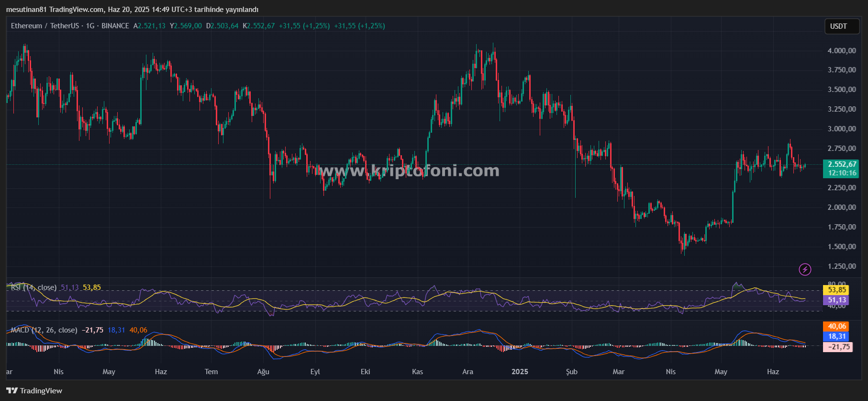Click the 4.000,00 price axis label
Screen dimensions: 868x401
[842, 51]
